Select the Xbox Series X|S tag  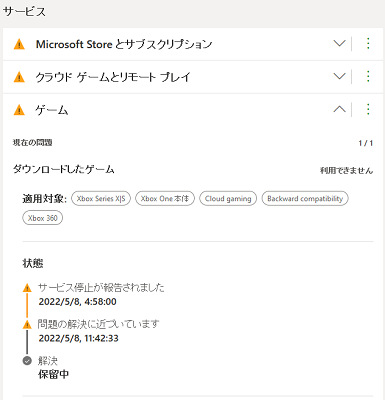pyautogui.click(x=101, y=199)
